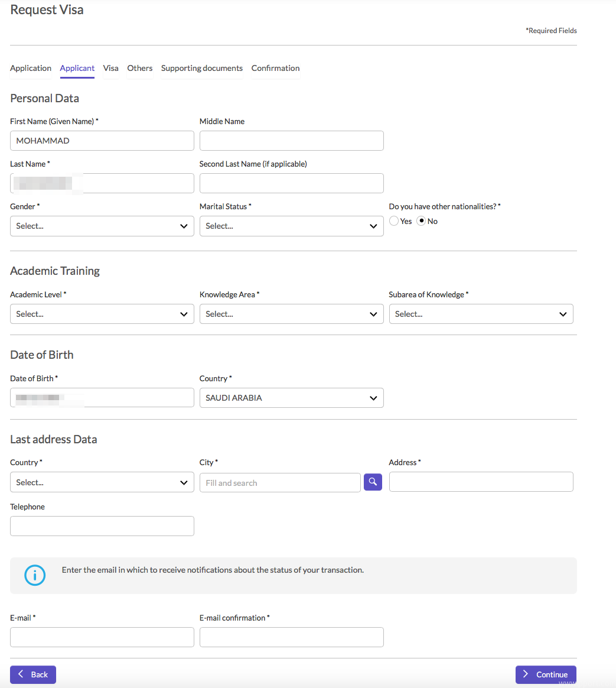Click the Back button
The height and width of the screenshot is (688, 616).
tap(33, 674)
